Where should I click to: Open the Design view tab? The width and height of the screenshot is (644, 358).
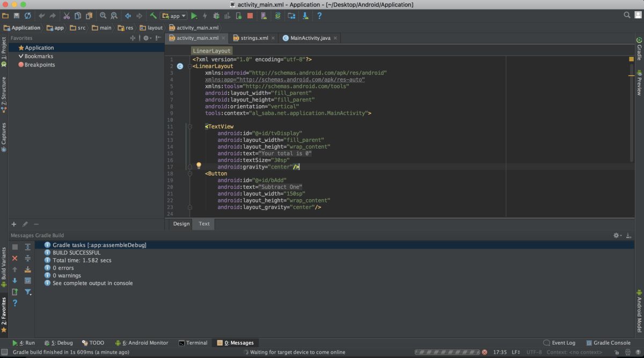(x=181, y=224)
